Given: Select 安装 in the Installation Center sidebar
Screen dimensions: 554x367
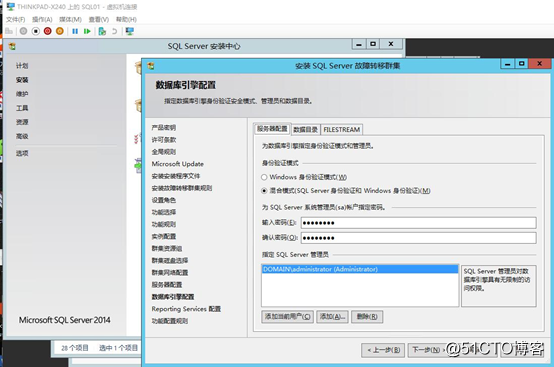Looking at the screenshot, I should click(x=22, y=80).
